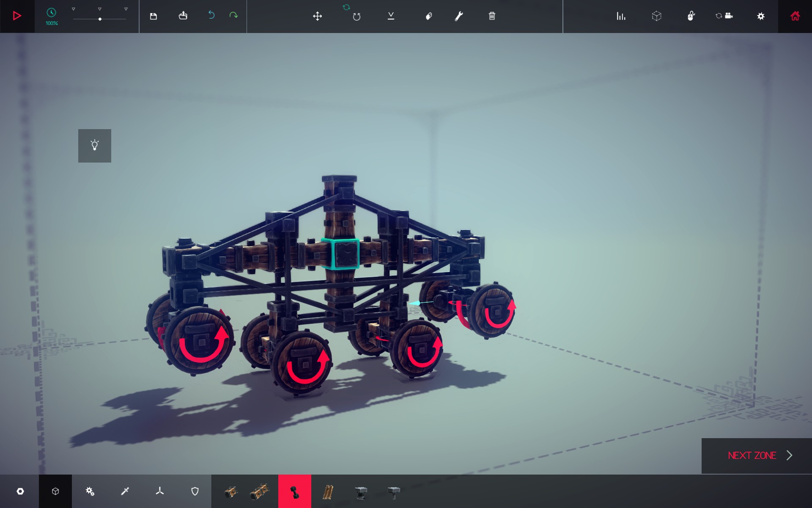Screen dimensions: 812x508
Task: Select the paint bucket skin tool
Action: click(x=428, y=16)
